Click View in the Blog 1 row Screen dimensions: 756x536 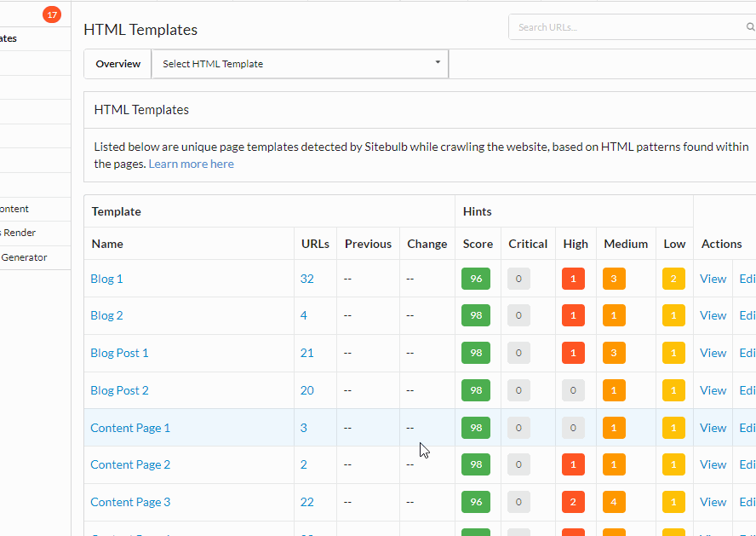[x=713, y=279]
